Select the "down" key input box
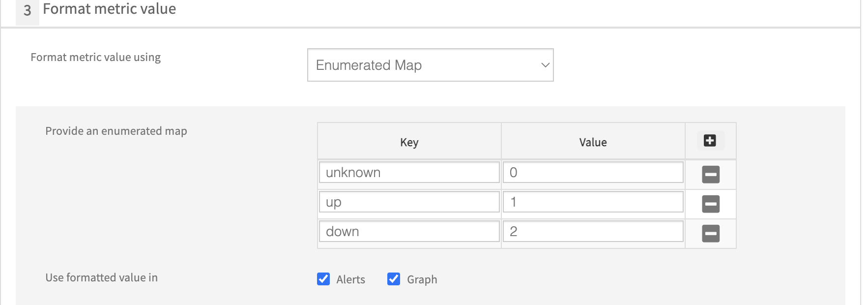The height and width of the screenshot is (305, 868). [x=409, y=232]
